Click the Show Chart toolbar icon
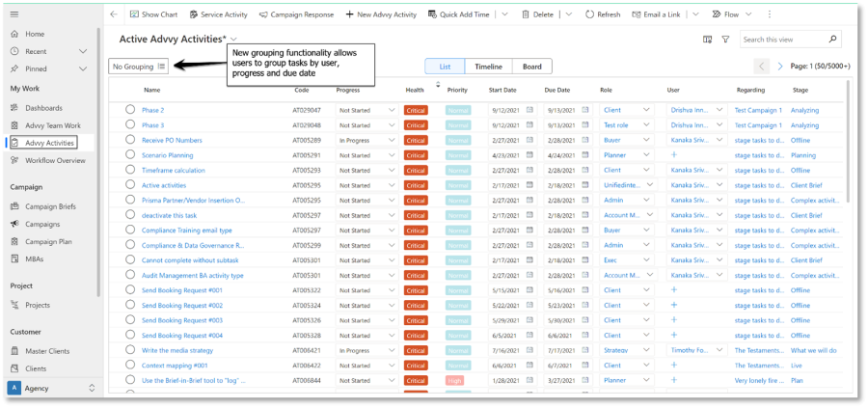Viewport: 868px width, 408px height. 133,14
